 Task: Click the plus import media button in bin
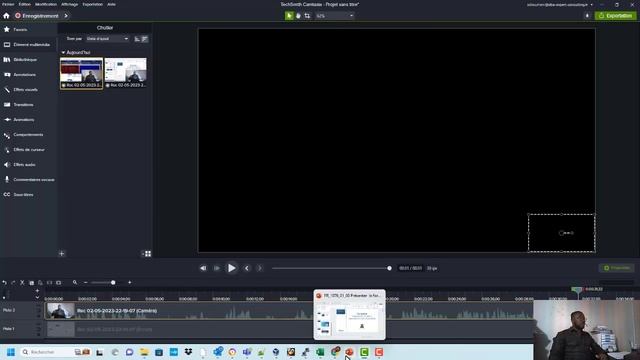tap(62, 253)
